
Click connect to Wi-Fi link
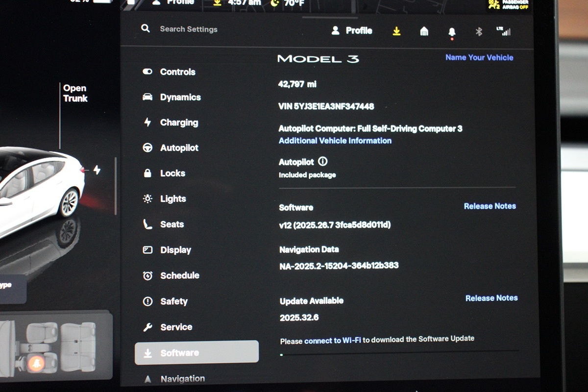(x=332, y=341)
